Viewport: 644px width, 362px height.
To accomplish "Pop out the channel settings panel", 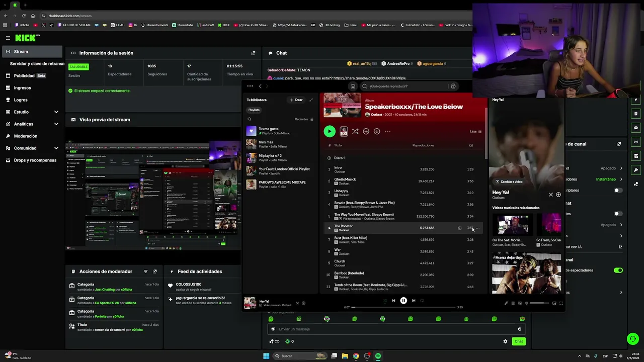I will coord(618,144).
